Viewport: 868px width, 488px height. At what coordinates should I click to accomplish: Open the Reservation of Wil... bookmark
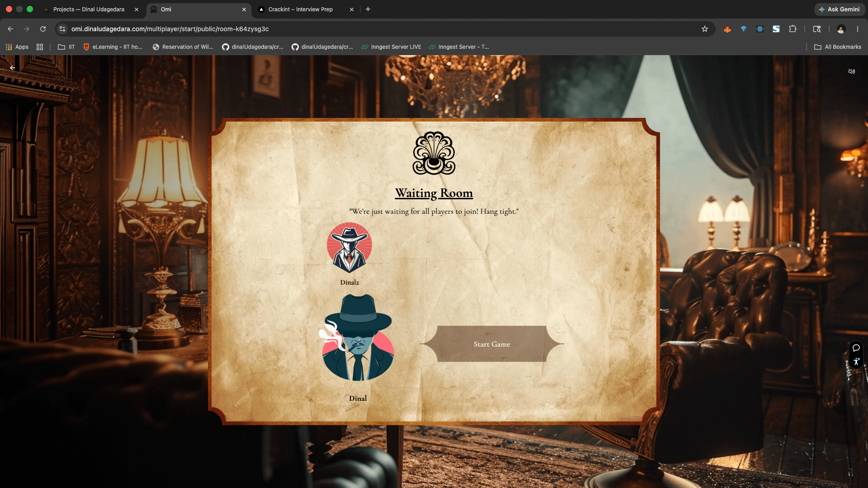point(183,47)
